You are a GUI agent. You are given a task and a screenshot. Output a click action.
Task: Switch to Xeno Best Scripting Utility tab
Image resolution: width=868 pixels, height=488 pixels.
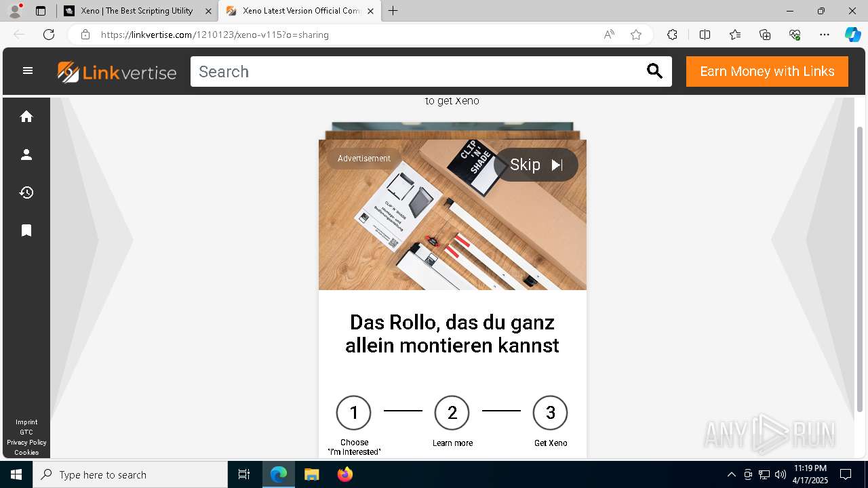(x=137, y=11)
